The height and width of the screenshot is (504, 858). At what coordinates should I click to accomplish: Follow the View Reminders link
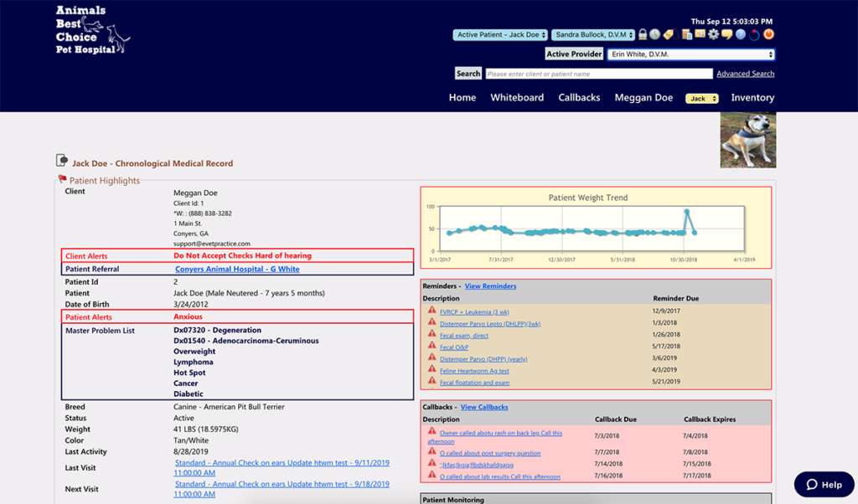[x=490, y=286]
